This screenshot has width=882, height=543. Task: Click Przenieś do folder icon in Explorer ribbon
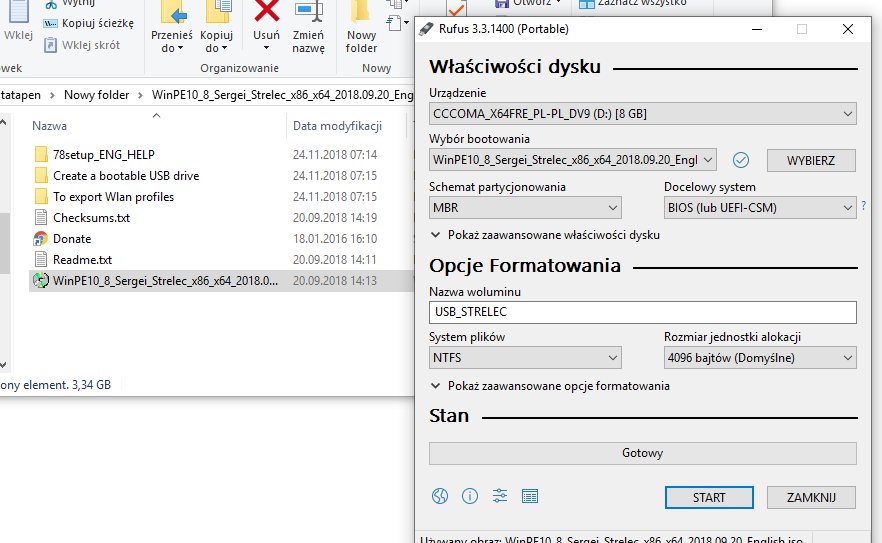tap(172, 12)
